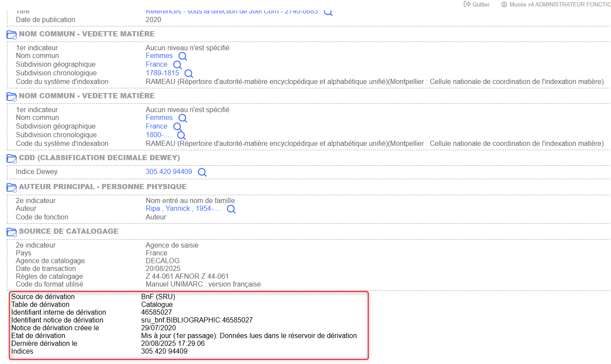Search author Ripa, Yannick via magnifier icon
Screen dimensions: 611x364
tap(231, 209)
